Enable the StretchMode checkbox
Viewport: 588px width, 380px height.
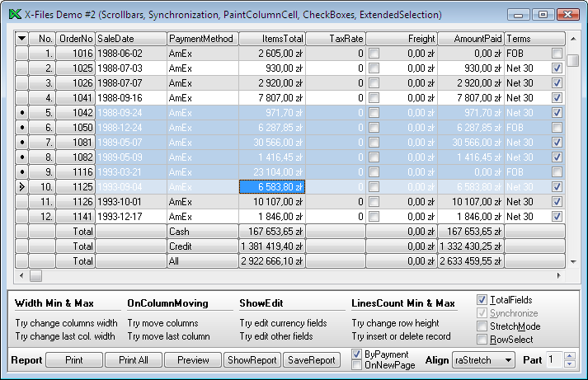click(482, 326)
